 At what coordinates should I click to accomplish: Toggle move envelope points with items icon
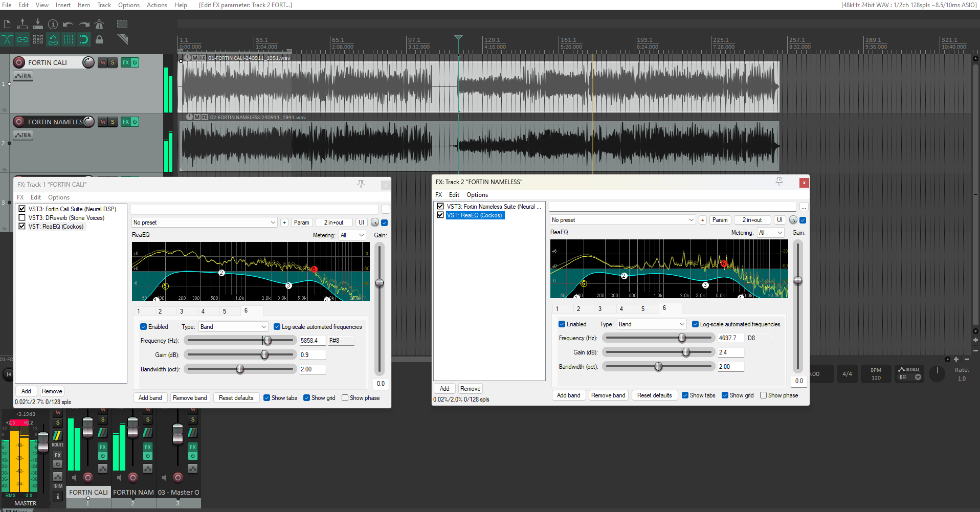(53, 39)
